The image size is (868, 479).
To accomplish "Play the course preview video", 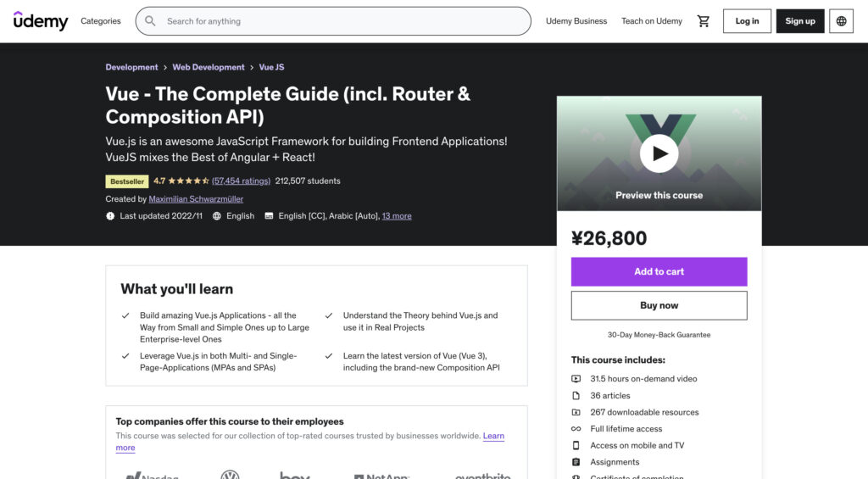I will (x=659, y=153).
